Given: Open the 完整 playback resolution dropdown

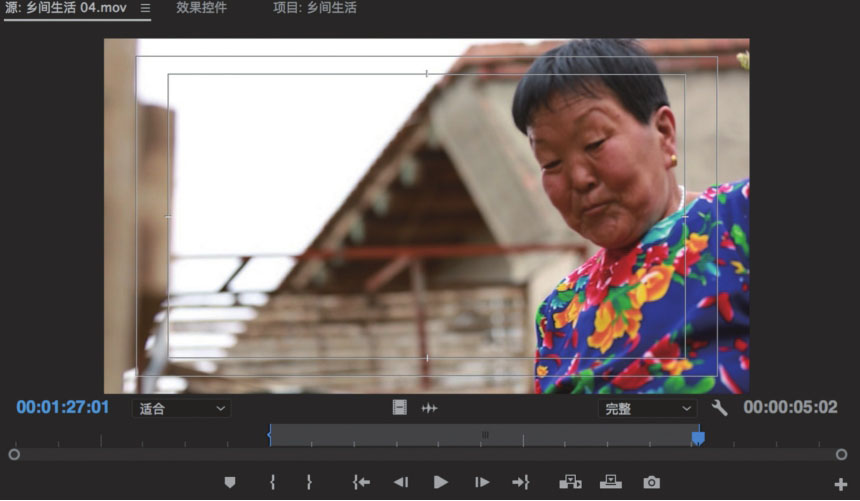Looking at the screenshot, I should point(647,408).
